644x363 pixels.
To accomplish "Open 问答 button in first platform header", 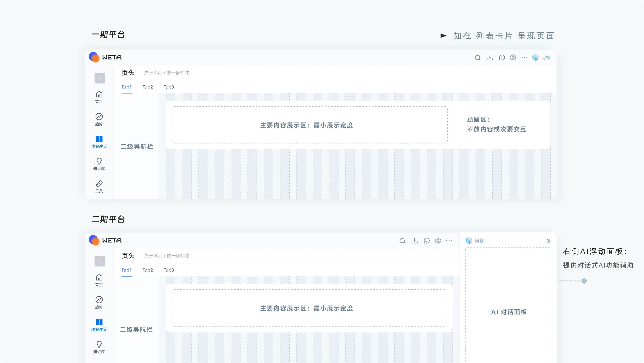I will click(541, 57).
